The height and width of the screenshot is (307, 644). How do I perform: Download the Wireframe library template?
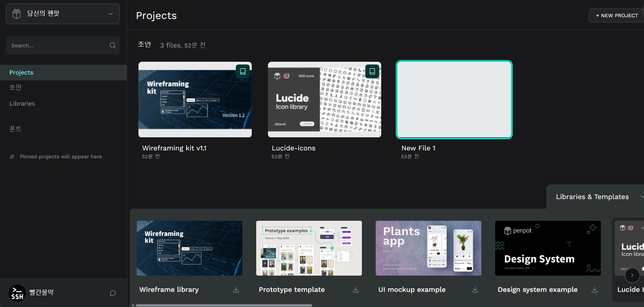(236, 290)
